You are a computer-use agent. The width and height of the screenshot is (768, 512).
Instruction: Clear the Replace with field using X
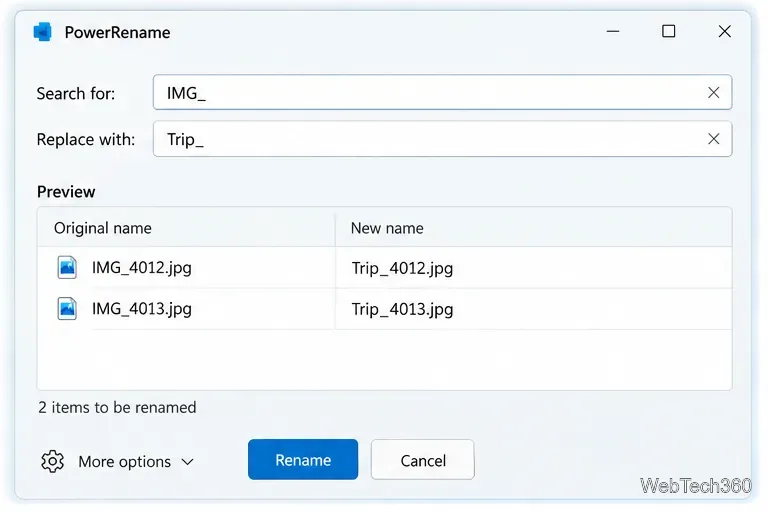(714, 139)
